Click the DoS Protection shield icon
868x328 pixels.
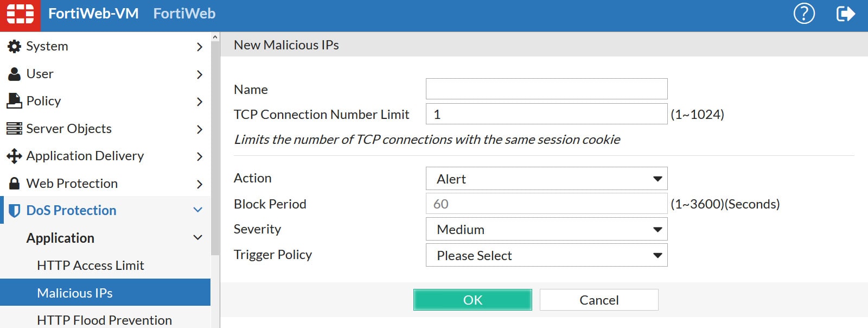click(14, 210)
